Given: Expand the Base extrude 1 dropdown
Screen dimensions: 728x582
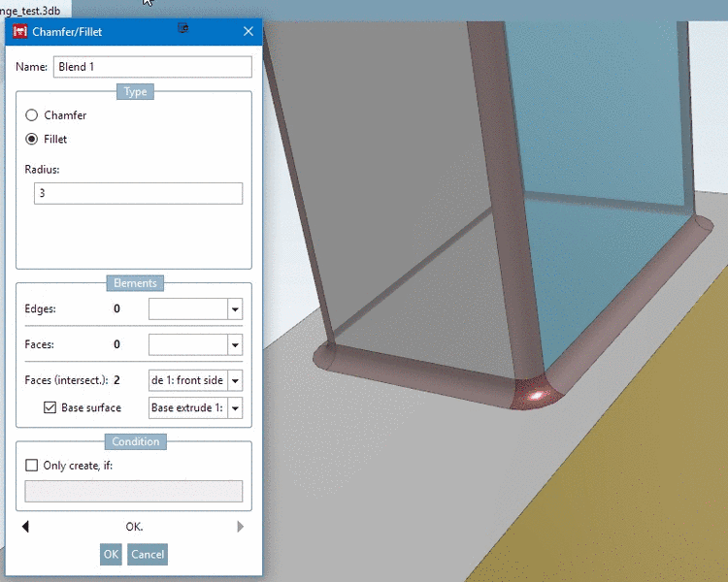Looking at the screenshot, I should pyautogui.click(x=235, y=408).
